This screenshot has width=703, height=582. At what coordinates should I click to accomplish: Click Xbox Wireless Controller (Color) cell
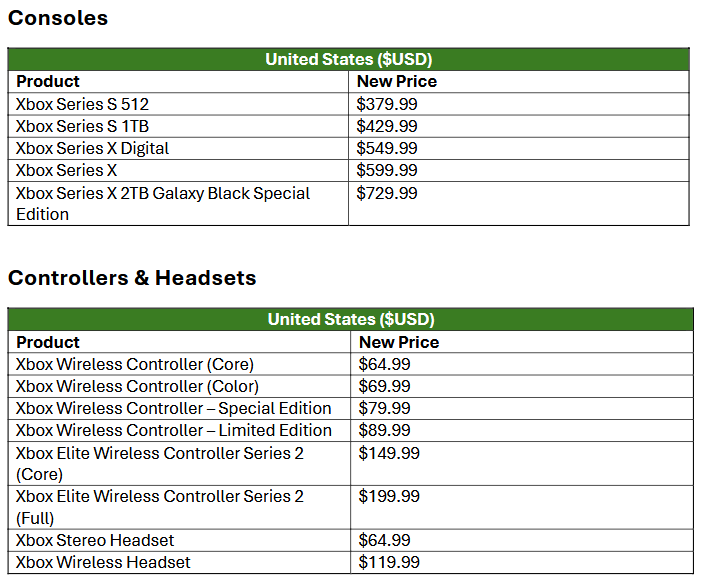tap(137, 386)
